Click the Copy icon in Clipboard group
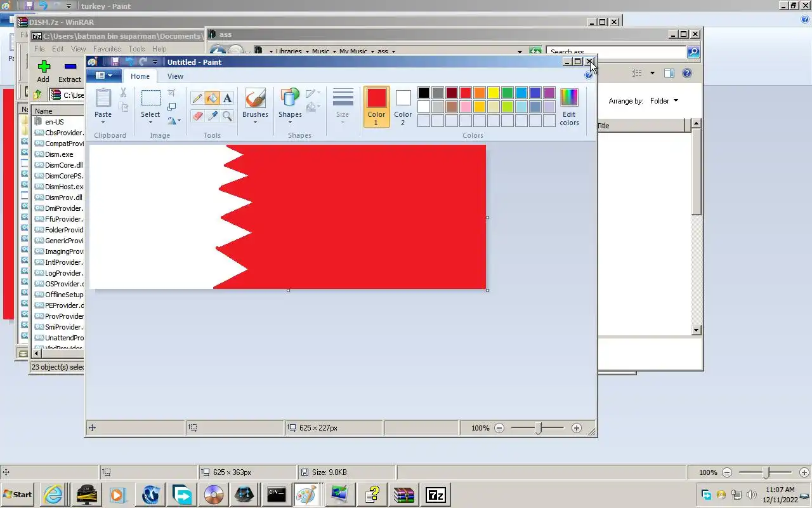Image resolution: width=812 pixels, height=508 pixels. [x=124, y=107]
